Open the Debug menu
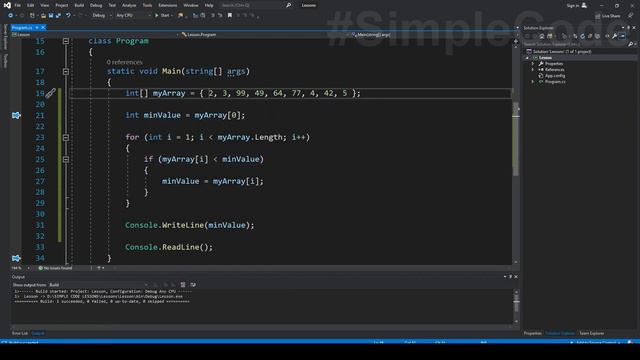This screenshot has width=640, height=360. tap(96, 5)
